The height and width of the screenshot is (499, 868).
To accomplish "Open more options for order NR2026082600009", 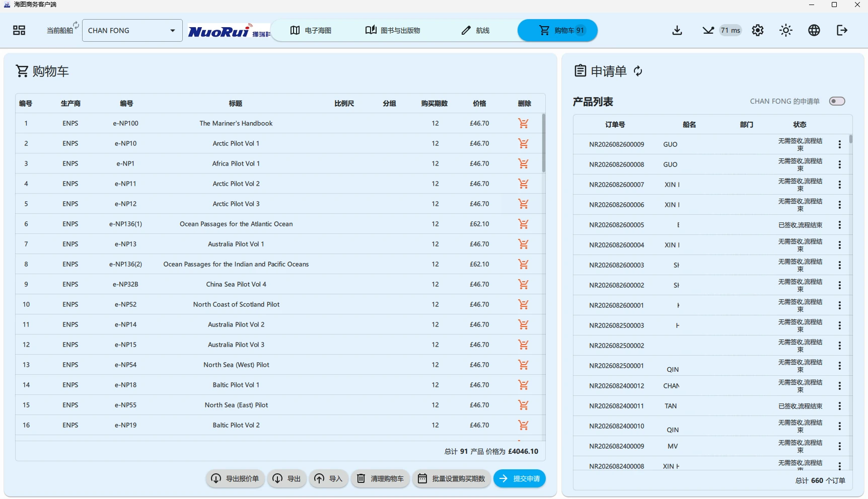I will (x=839, y=144).
